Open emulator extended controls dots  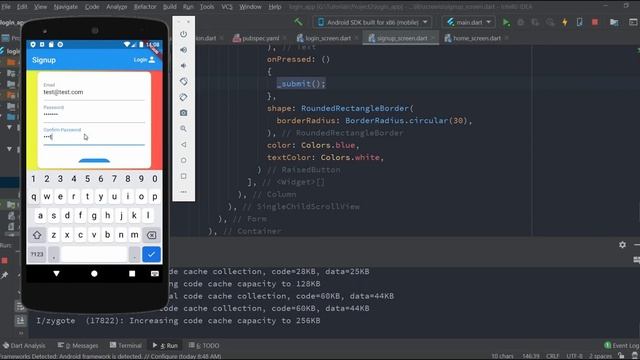coord(184,191)
